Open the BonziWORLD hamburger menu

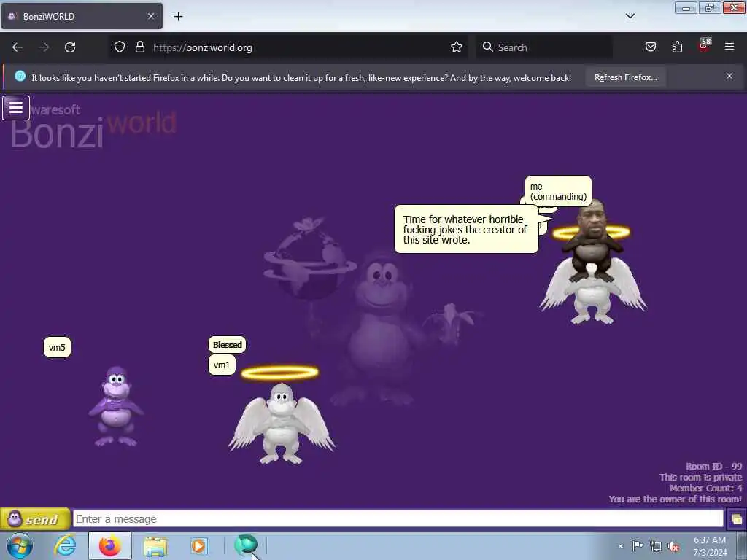click(16, 108)
